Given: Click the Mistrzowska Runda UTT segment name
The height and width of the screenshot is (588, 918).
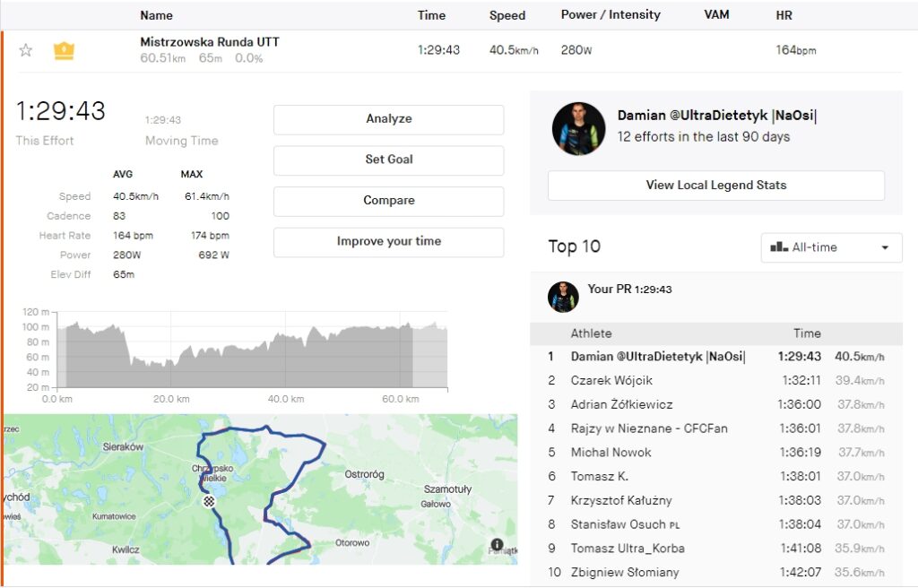Looking at the screenshot, I should point(210,42).
